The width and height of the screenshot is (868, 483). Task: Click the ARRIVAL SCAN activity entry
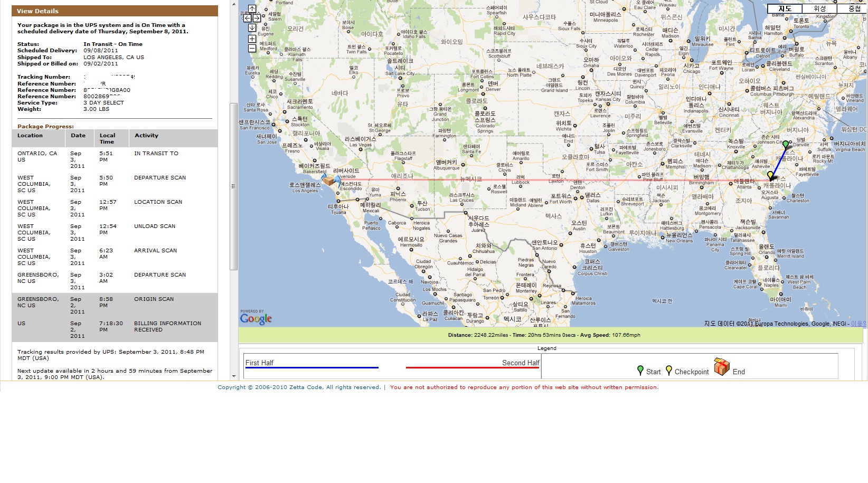point(155,251)
